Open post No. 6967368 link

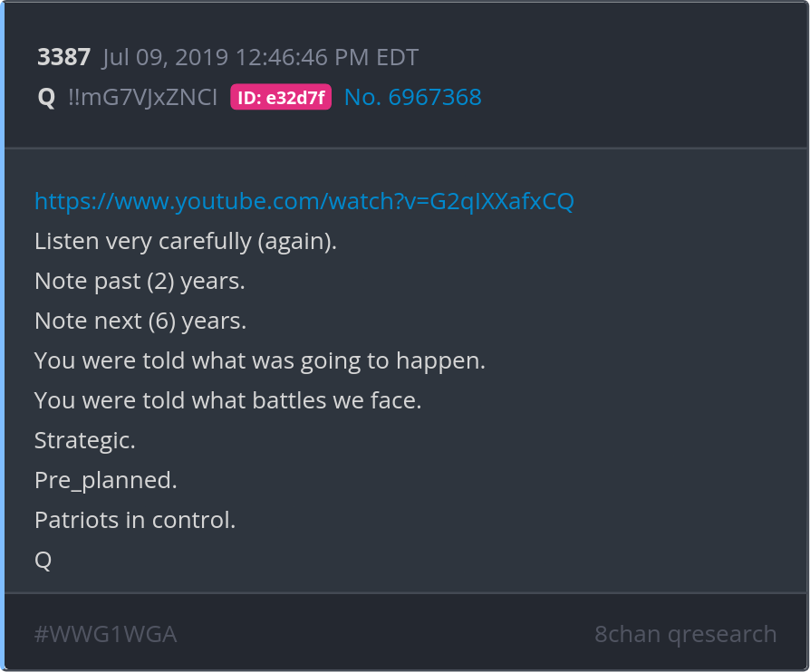click(x=412, y=97)
